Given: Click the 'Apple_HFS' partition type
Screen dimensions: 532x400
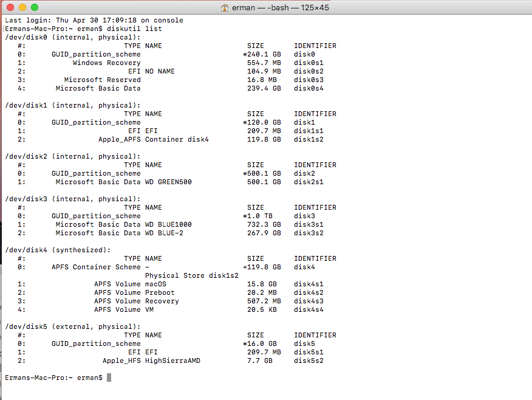Looking at the screenshot, I should [122, 360].
